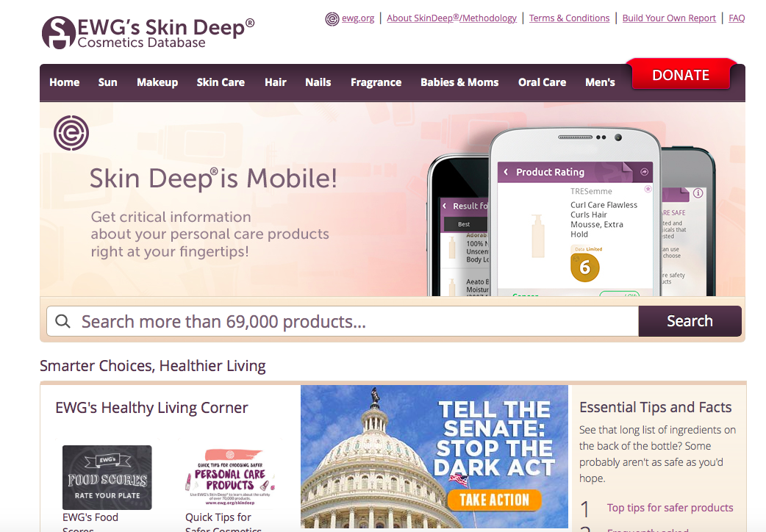This screenshot has width=766, height=532.
Task: Open the EWG Food Scores thumbnail
Action: tap(107, 478)
